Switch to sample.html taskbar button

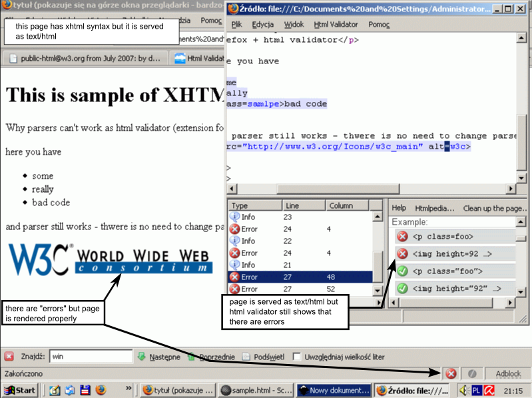[x=256, y=391]
